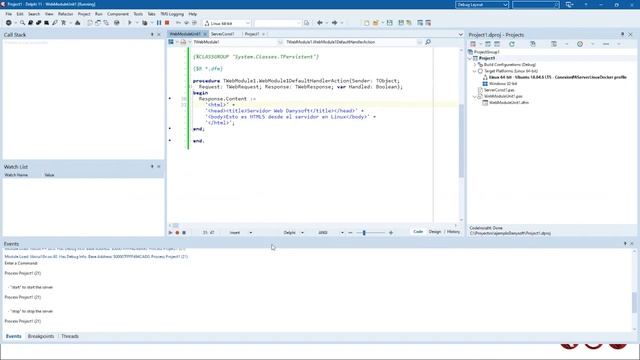Open the Component menu

(x=118, y=14)
